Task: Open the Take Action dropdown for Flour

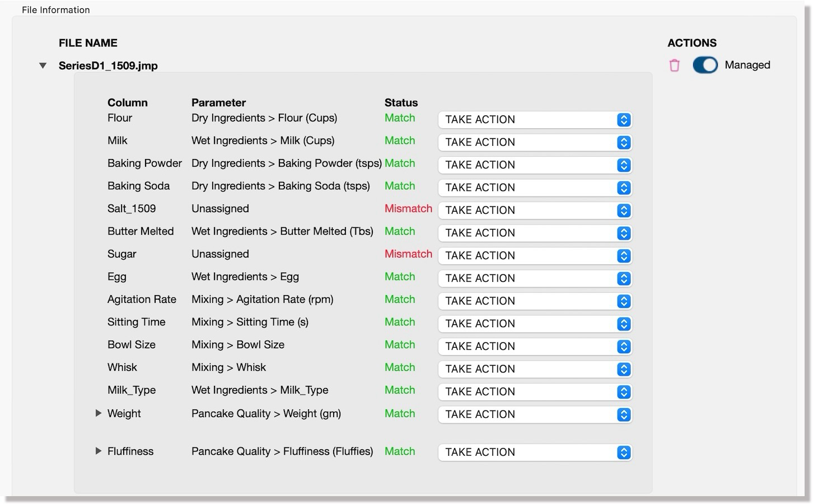Action: click(534, 120)
